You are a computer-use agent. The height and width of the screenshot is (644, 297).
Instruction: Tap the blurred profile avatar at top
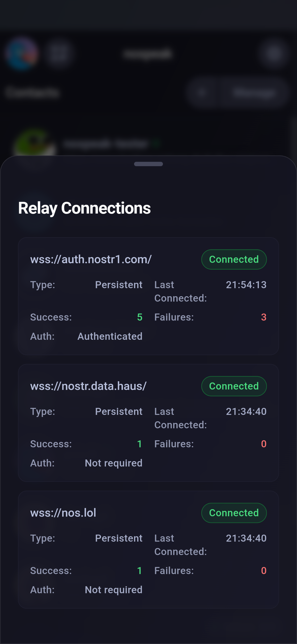click(x=22, y=54)
